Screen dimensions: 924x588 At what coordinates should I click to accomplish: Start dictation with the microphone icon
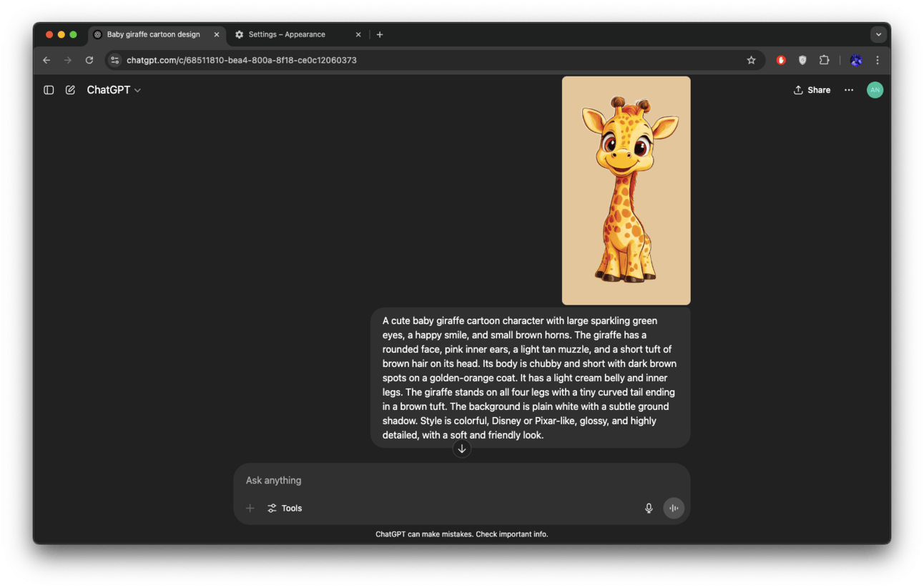pyautogui.click(x=649, y=508)
